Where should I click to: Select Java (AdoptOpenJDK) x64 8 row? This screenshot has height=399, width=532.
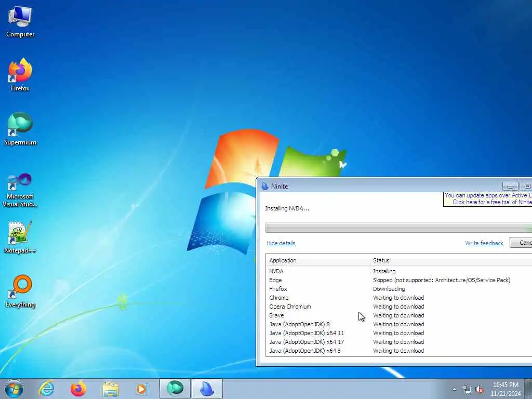coord(398,351)
